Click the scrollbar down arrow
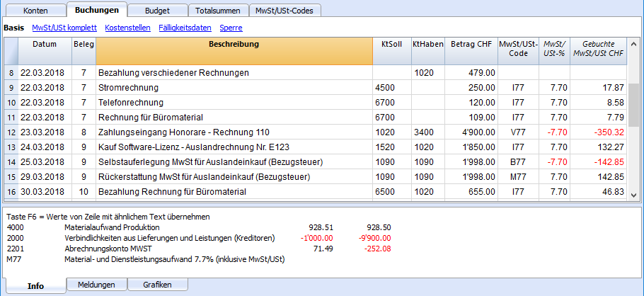Screen dimensions: 644x296 633,193
